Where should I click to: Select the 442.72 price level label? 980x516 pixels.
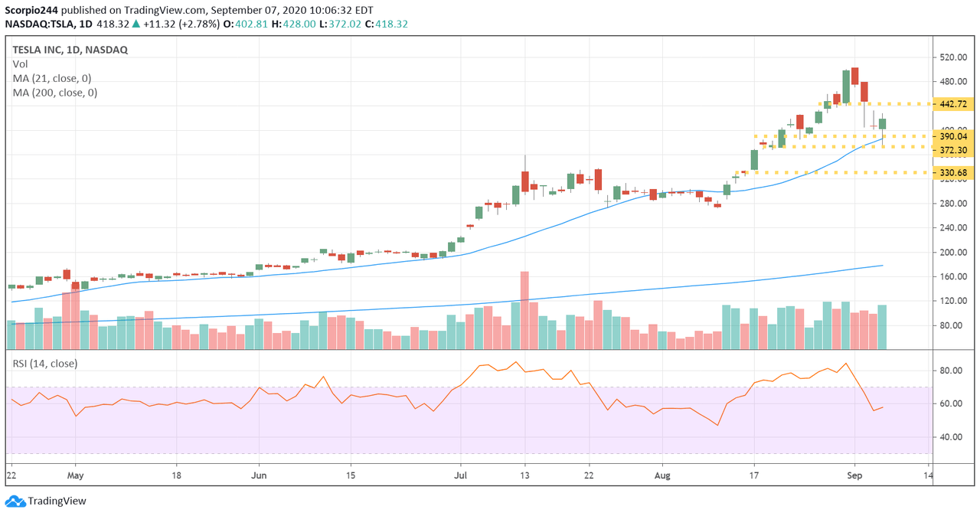pyautogui.click(x=953, y=104)
